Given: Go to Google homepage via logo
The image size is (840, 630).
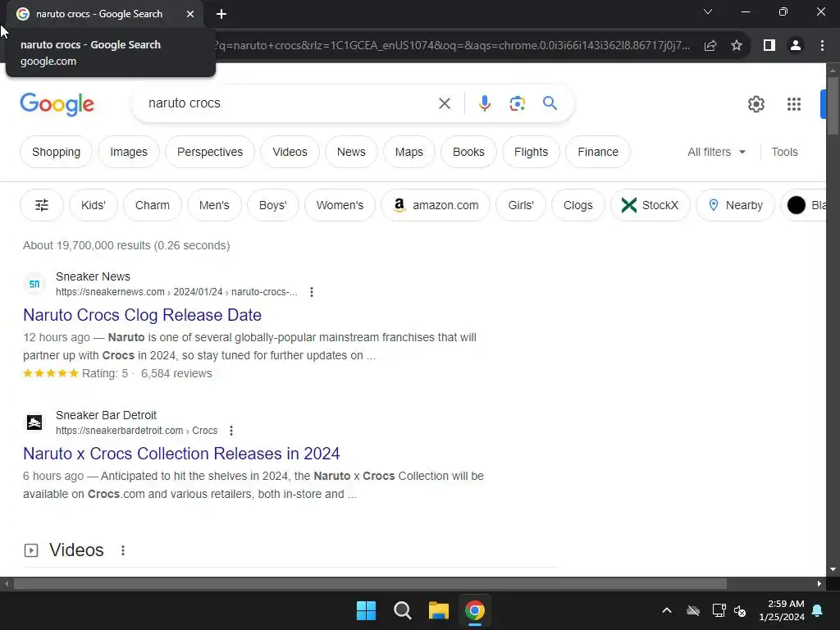Looking at the screenshot, I should pyautogui.click(x=57, y=104).
